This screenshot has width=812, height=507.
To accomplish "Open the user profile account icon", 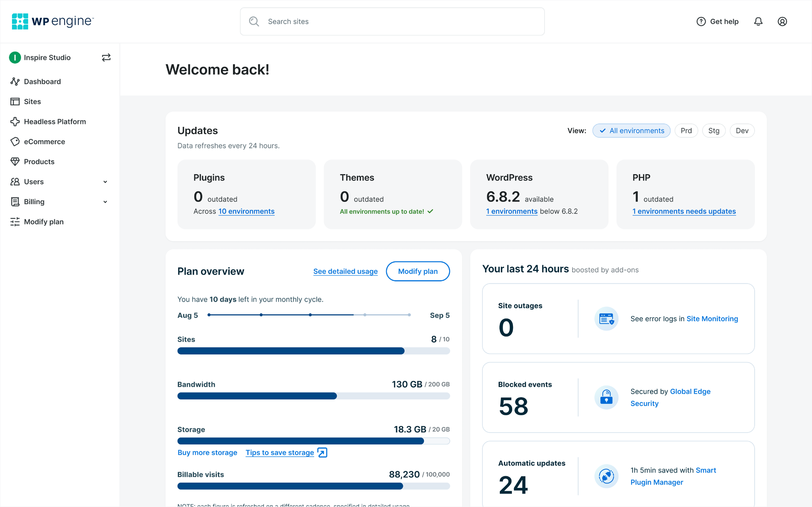I will 782,22.
